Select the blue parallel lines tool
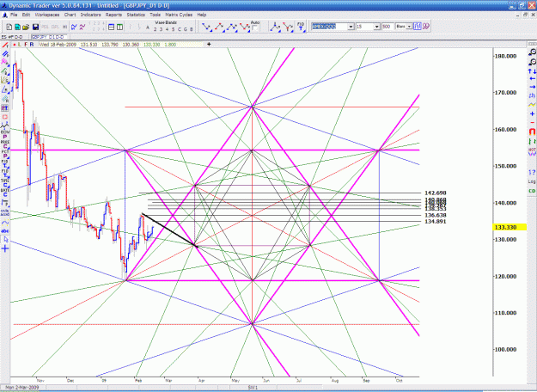Viewport: 537px width, 392px height. 5,53
